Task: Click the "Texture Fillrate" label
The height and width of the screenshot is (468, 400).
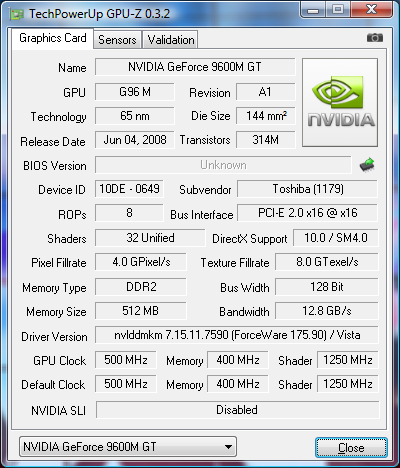Action: (235, 263)
